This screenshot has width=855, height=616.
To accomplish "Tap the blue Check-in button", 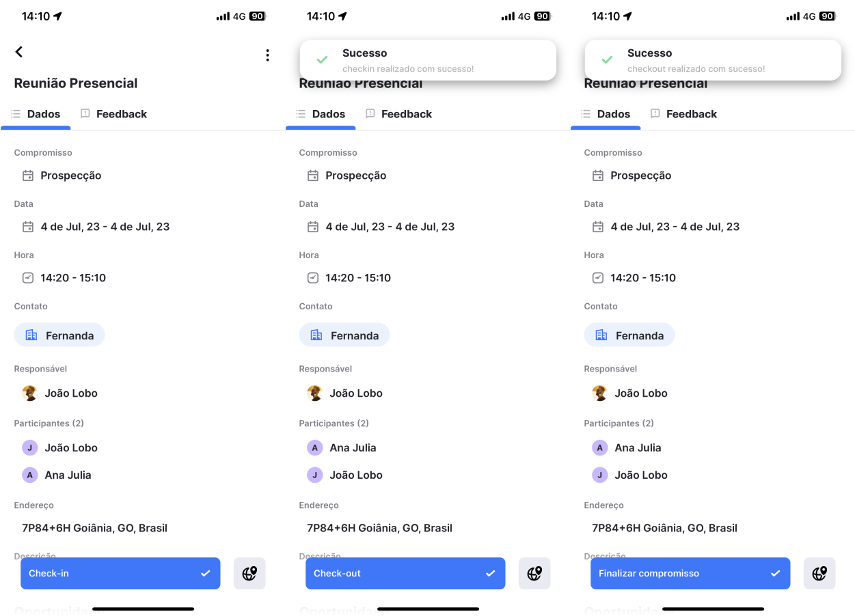I will coord(120,574).
